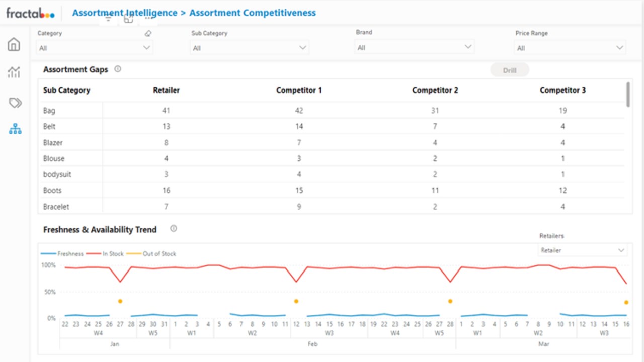Click Out of Stock point on Feb 28
The width and height of the screenshot is (644, 362).
pyautogui.click(x=450, y=301)
